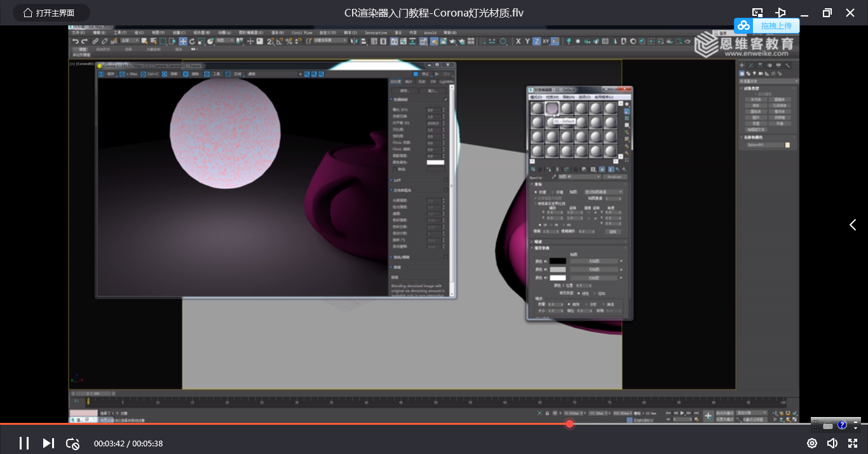Click the Redo arrow in 3ds Max toolbar

pyautogui.click(x=85, y=41)
